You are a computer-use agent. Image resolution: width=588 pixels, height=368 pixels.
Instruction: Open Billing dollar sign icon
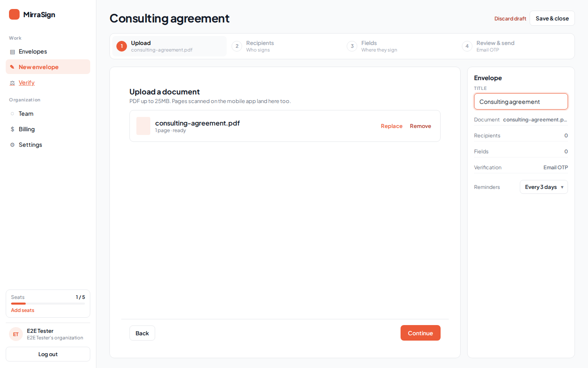pyautogui.click(x=12, y=129)
